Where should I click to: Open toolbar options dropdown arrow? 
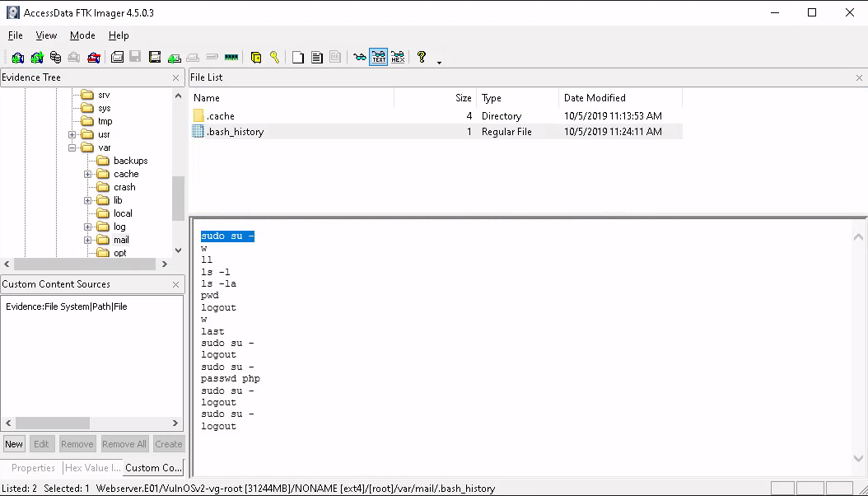(x=439, y=63)
